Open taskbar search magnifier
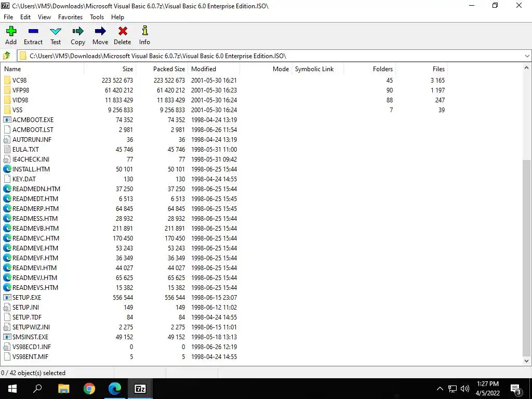 [x=37, y=388]
